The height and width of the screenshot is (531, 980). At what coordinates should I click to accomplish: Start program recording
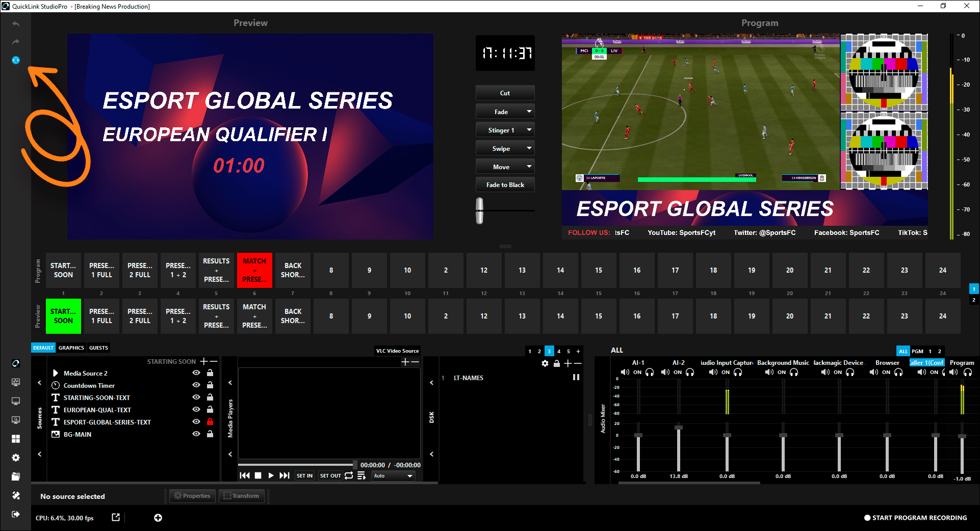(x=916, y=518)
